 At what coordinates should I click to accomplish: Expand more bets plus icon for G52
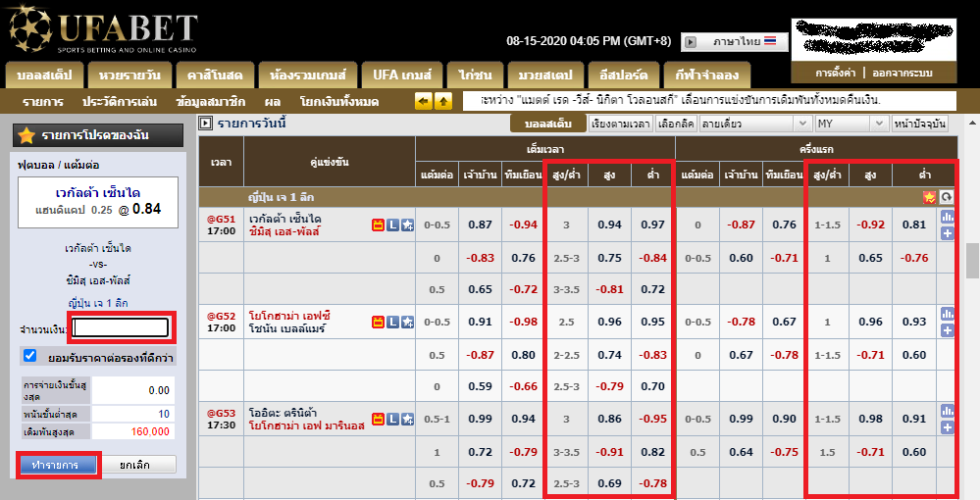pyautogui.click(x=948, y=330)
